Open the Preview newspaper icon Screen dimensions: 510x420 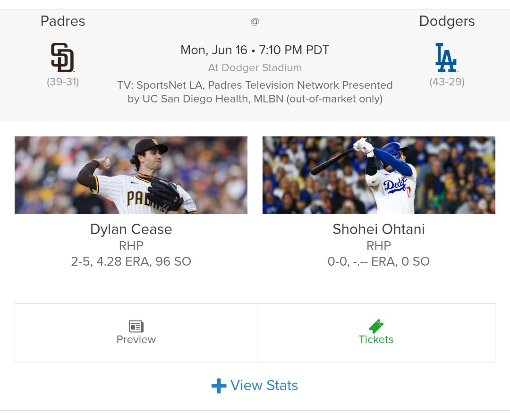[136, 326]
